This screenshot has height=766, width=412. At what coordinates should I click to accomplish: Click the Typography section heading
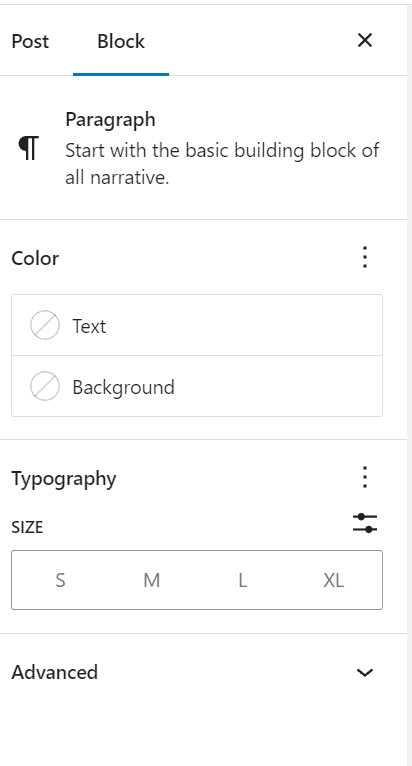pos(64,479)
